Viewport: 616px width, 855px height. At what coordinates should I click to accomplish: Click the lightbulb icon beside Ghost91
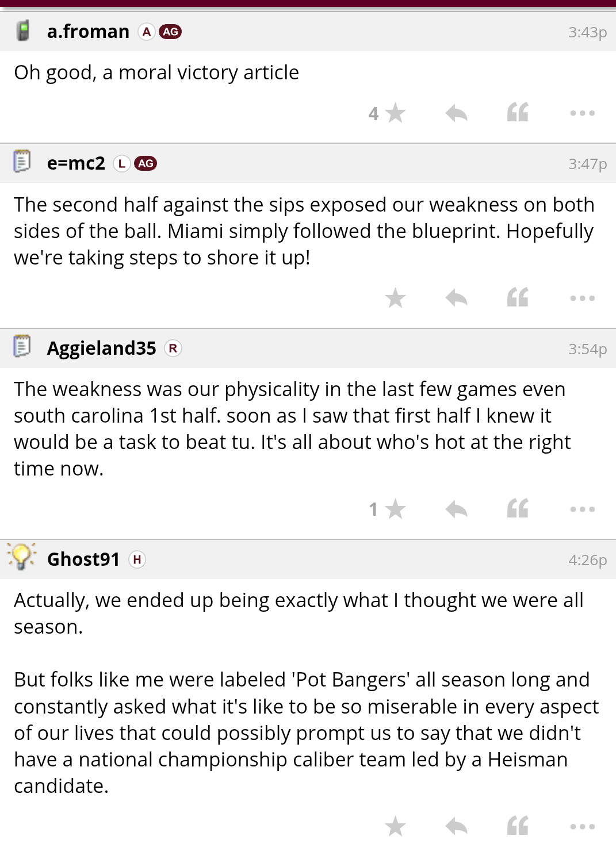[x=22, y=557]
